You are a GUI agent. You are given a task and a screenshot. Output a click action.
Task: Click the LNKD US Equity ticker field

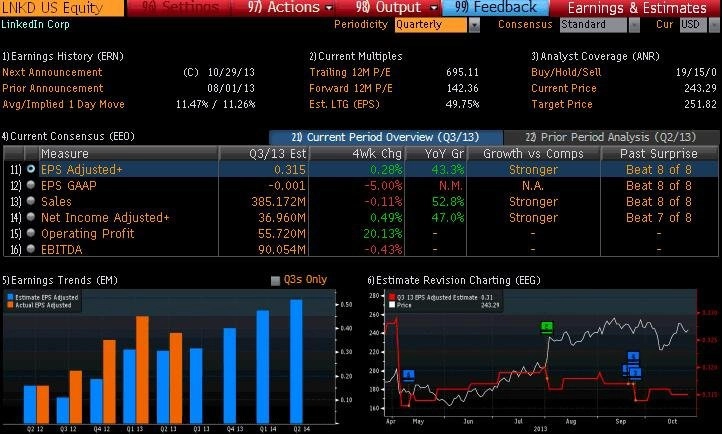coord(62,8)
